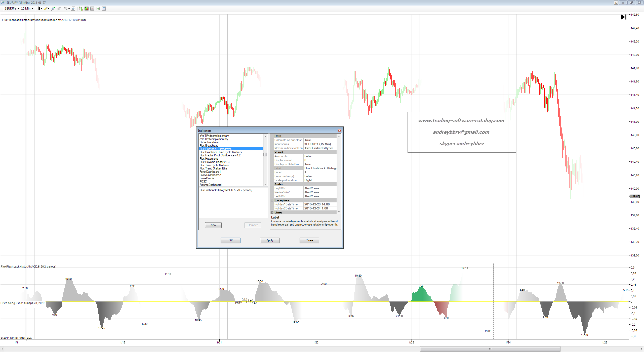Collapse the Audio property section
The height and width of the screenshot is (352, 644).
point(272,184)
